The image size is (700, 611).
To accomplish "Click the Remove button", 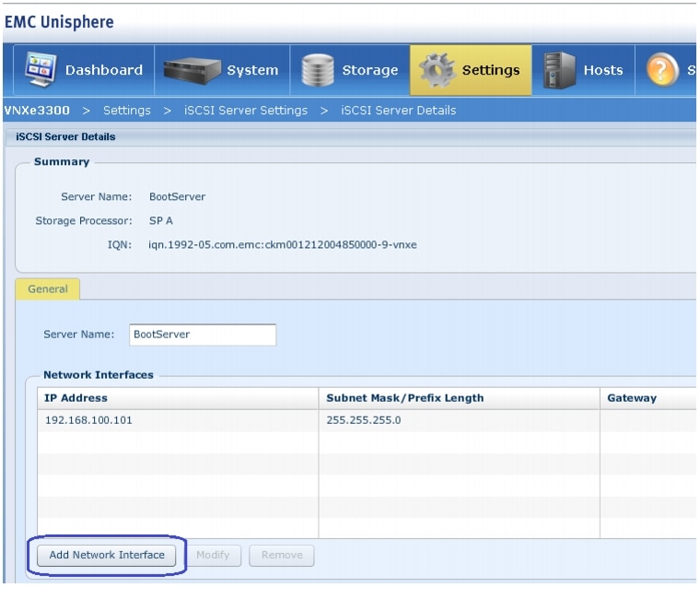I will tap(282, 555).
